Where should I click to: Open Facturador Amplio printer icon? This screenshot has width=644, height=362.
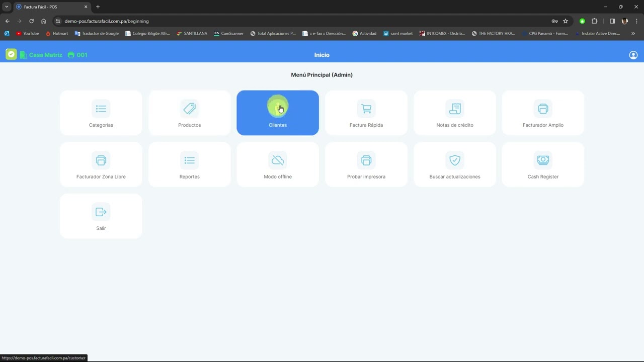[x=543, y=109]
